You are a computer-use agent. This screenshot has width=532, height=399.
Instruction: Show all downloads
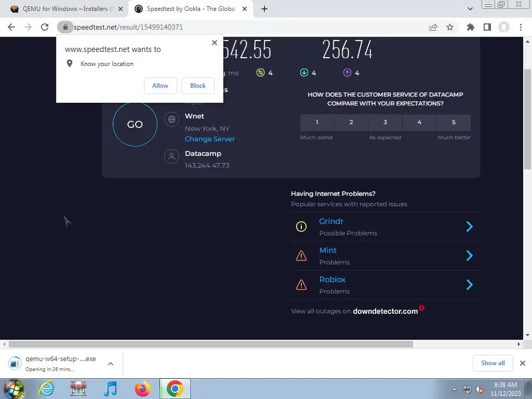click(x=493, y=363)
